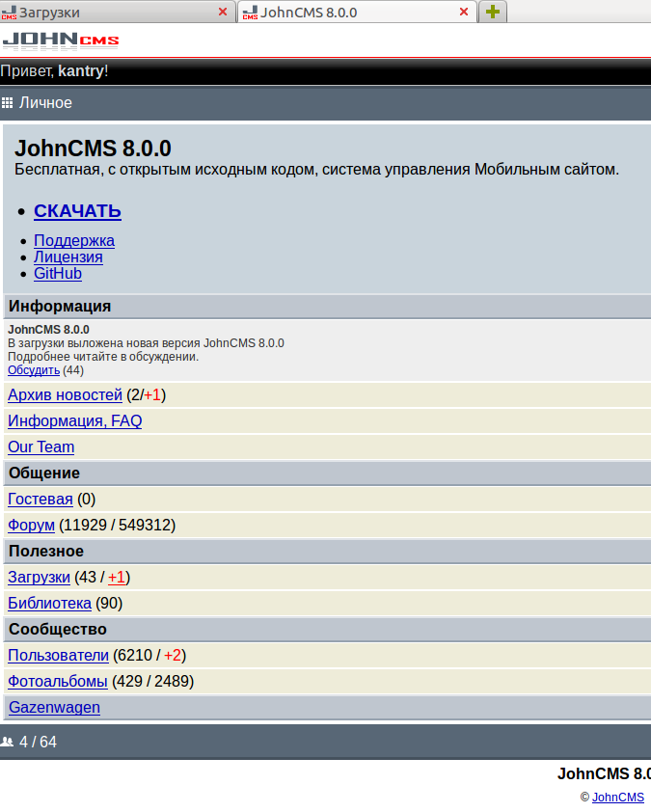
Task: Open the Поддержка link
Action: click(x=74, y=240)
